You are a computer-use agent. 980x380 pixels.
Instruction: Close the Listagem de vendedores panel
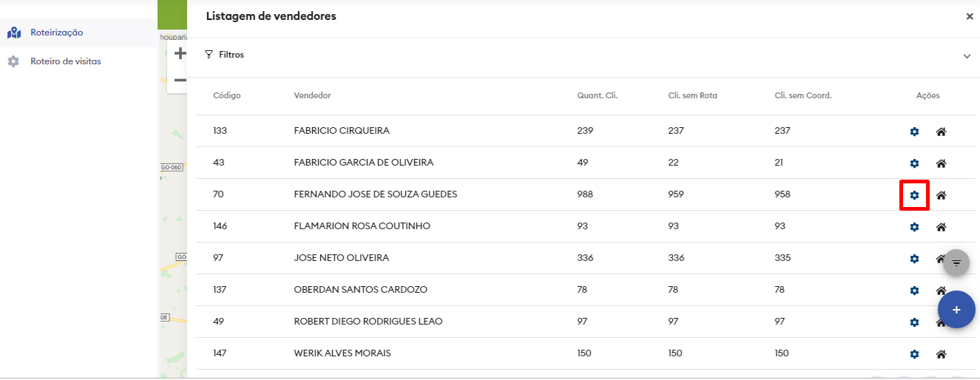[x=970, y=16]
